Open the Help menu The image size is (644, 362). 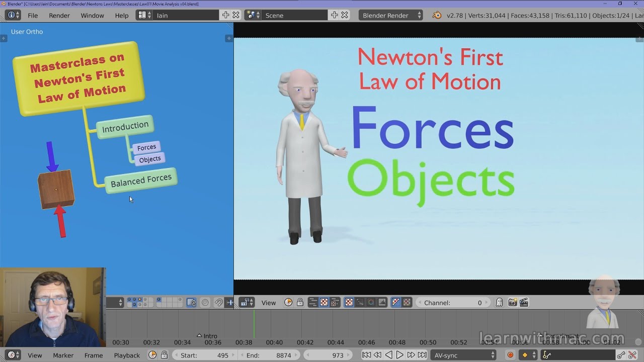pyautogui.click(x=122, y=16)
